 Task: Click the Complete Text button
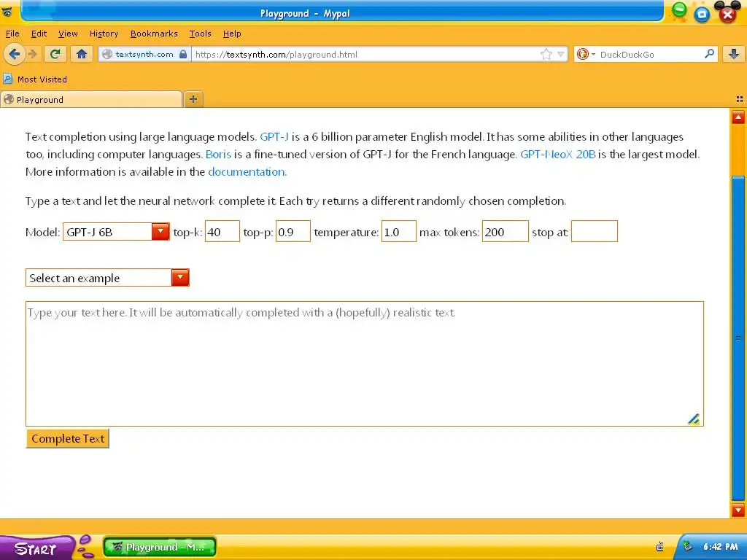(68, 438)
